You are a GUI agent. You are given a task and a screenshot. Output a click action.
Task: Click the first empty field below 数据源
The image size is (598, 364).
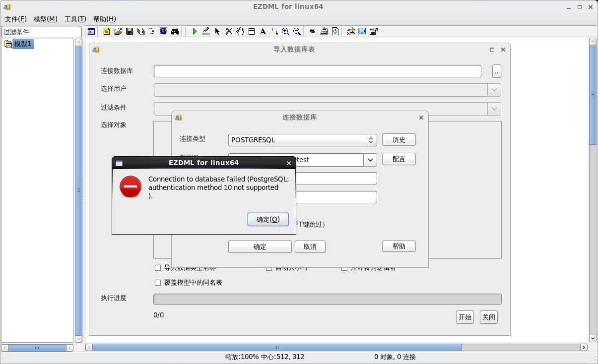336,178
